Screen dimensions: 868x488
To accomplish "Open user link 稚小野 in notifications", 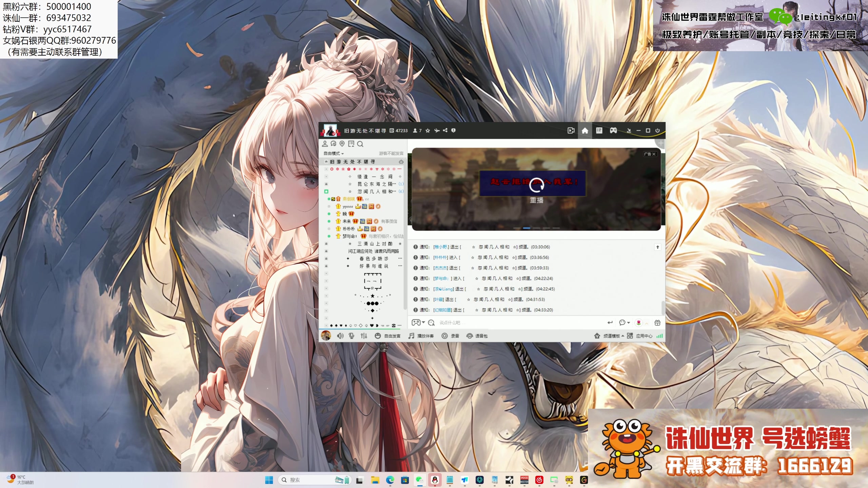I will click(441, 247).
